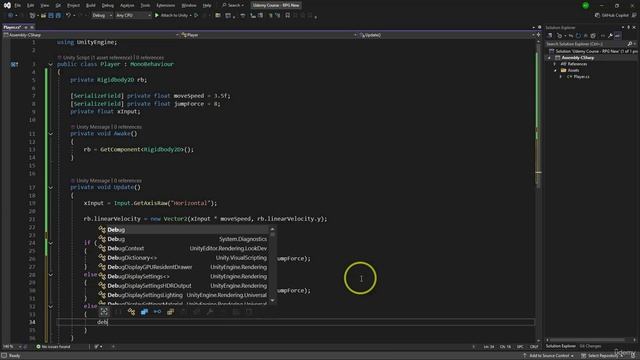Screen dimensions: 640x360
Task: Collapse the Assembly-CSharp project node
Action: [549, 58]
